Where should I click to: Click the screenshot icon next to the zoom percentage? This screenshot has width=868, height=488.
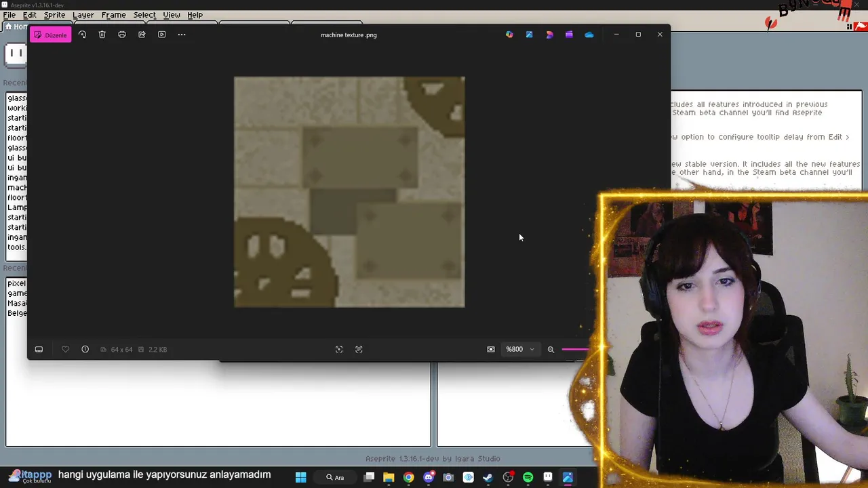tap(491, 349)
